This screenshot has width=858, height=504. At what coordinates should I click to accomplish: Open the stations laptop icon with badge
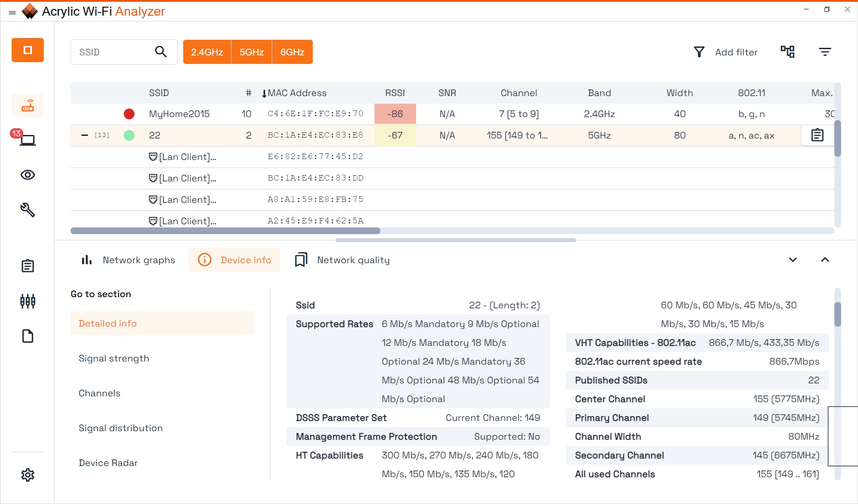tap(28, 140)
